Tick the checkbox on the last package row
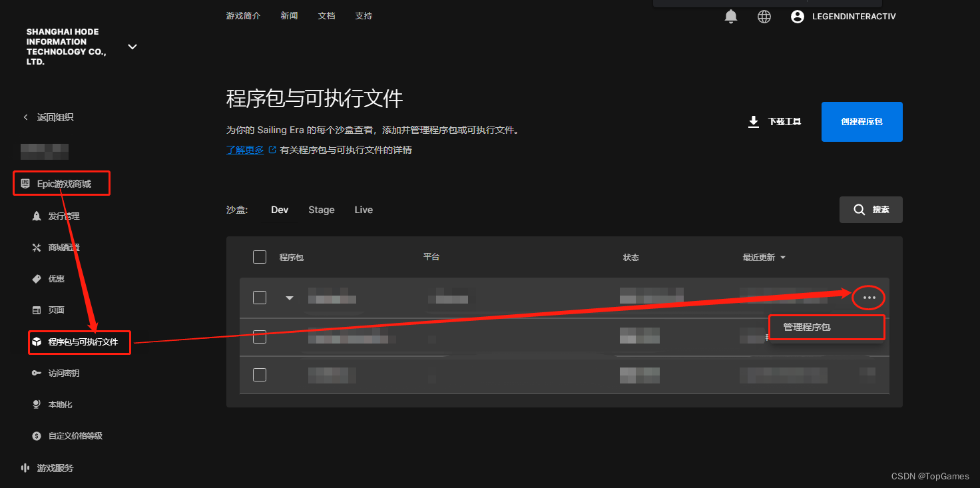Viewport: 980px width, 488px height. click(x=260, y=375)
